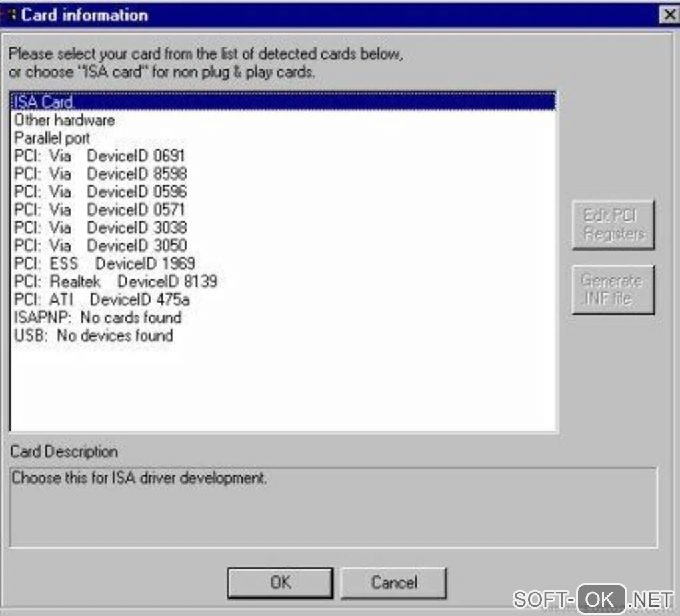Select ISAPNP: No cards found row
Image resolution: width=680 pixels, height=616 pixels.
tap(283, 317)
